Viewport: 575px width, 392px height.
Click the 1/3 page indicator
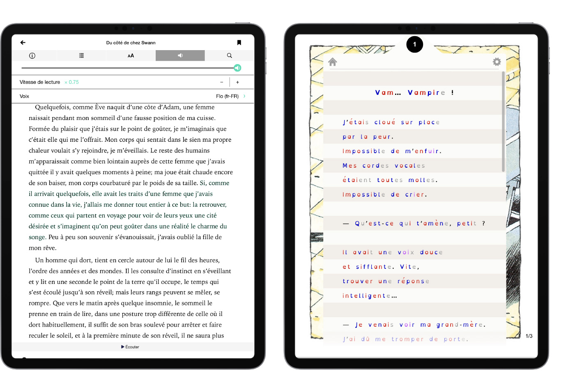tap(529, 336)
